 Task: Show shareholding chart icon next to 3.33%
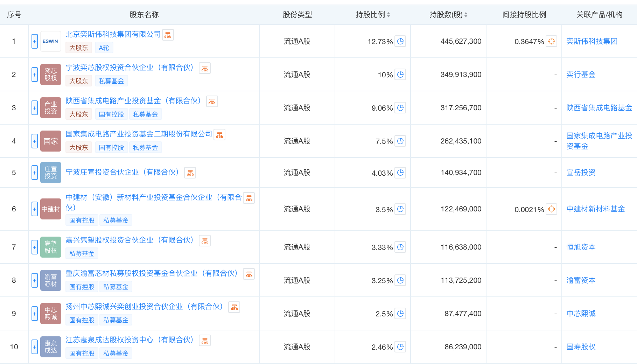click(400, 247)
